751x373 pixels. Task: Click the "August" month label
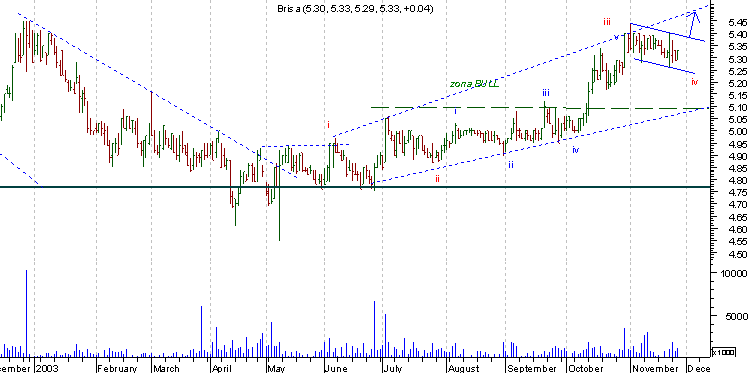click(x=464, y=369)
